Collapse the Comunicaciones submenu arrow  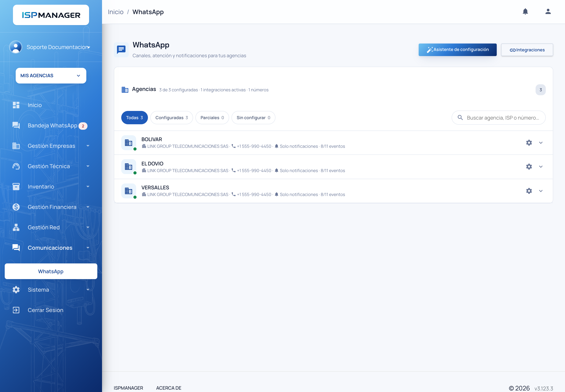pos(88,248)
